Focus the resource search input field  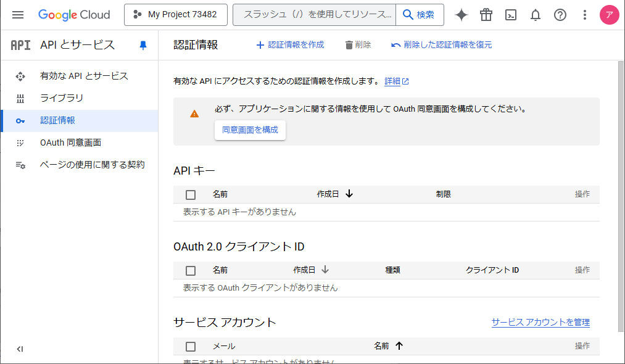(315, 15)
